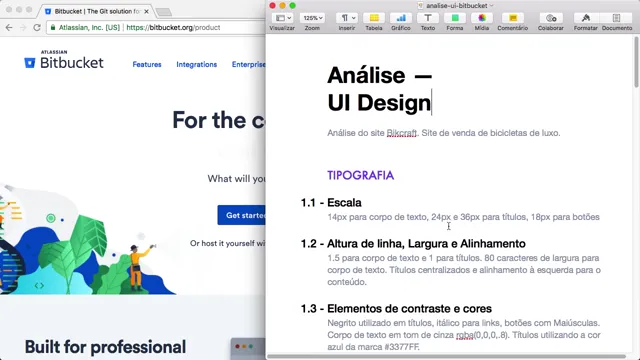Select the Bitbucket browser tab
Screen dimensions: 640x360
[x=97, y=11]
